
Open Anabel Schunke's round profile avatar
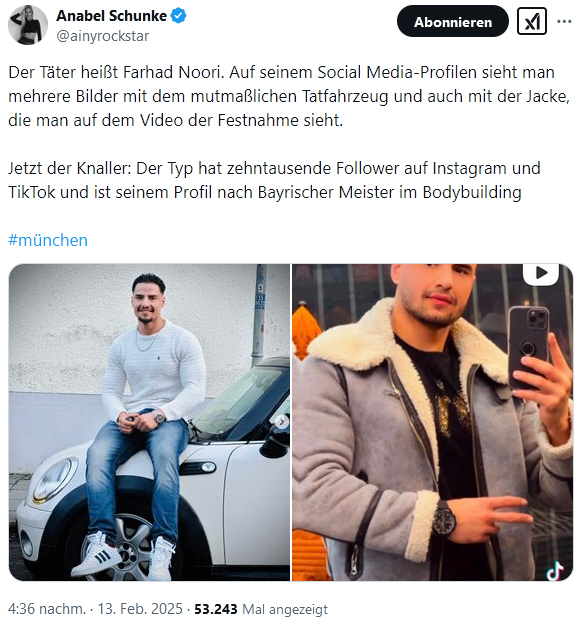[x=28, y=25]
